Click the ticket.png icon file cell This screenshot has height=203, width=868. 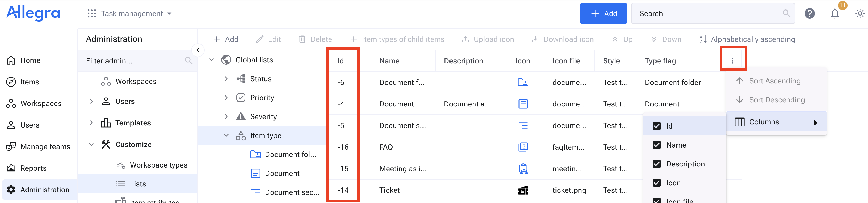pyautogui.click(x=569, y=190)
